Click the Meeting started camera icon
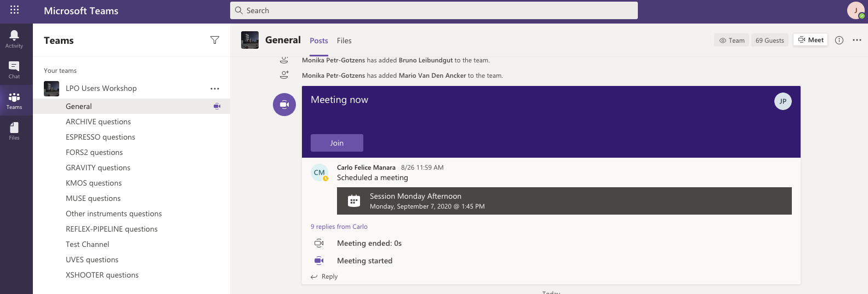868x294 pixels. pyautogui.click(x=319, y=261)
